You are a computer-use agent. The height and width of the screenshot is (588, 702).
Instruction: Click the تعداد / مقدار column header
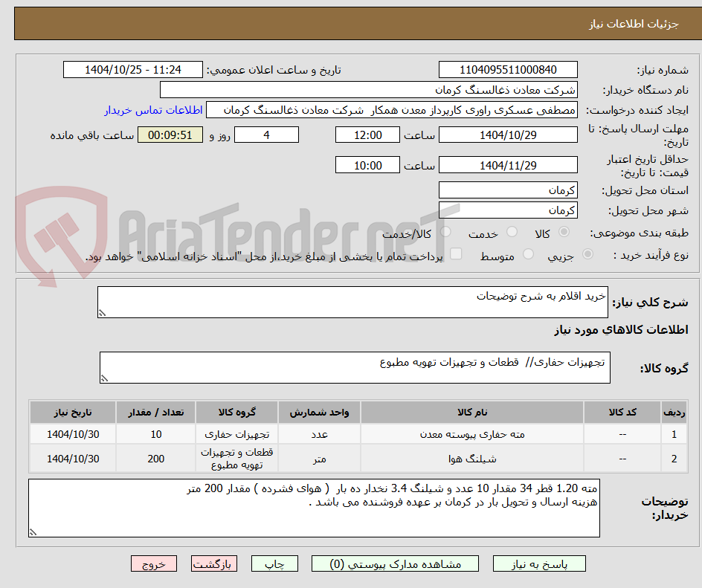pos(156,412)
